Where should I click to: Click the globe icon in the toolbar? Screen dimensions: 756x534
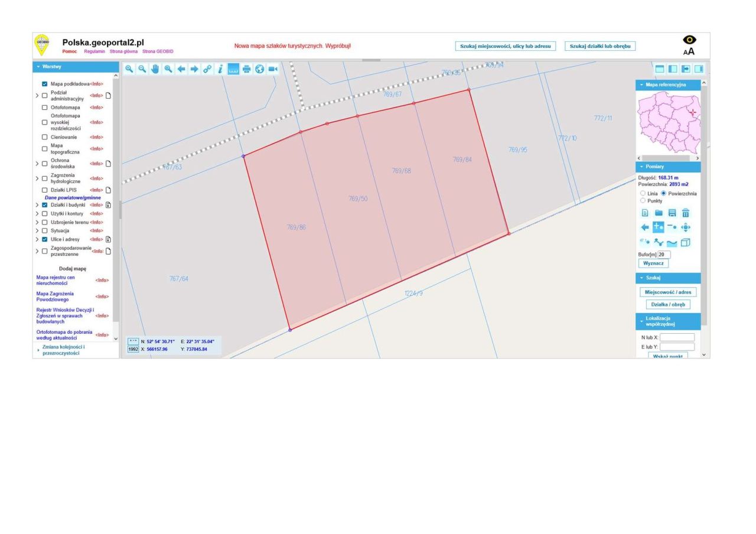(x=259, y=69)
